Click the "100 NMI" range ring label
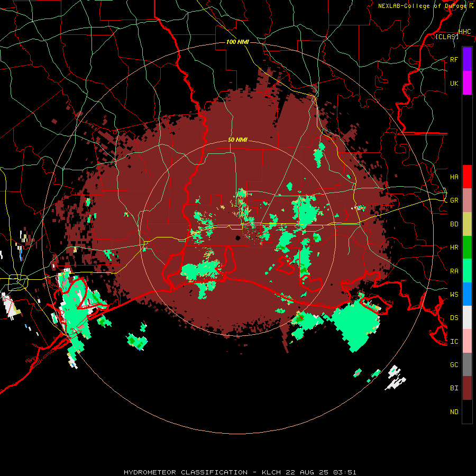Image resolution: width=476 pixels, height=476 pixels. click(x=237, y=42)
